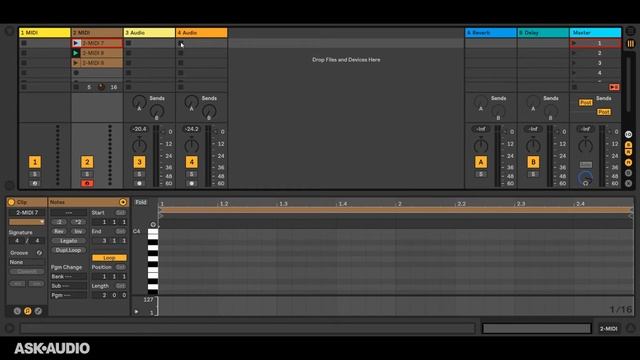Open the Sub bank chooser
The image size is (640, 360).
69,286
